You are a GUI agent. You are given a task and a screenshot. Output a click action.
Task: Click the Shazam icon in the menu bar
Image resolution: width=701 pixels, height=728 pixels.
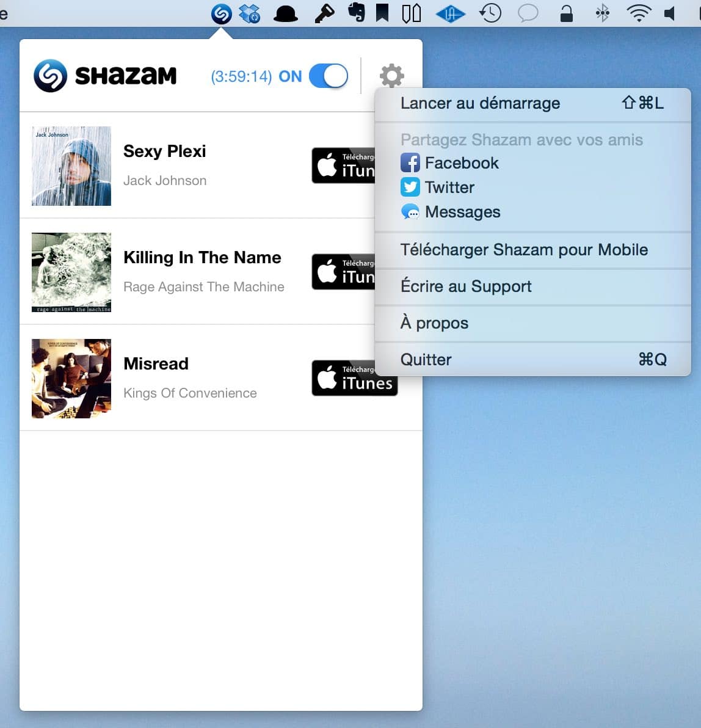(x=222, y=13)
